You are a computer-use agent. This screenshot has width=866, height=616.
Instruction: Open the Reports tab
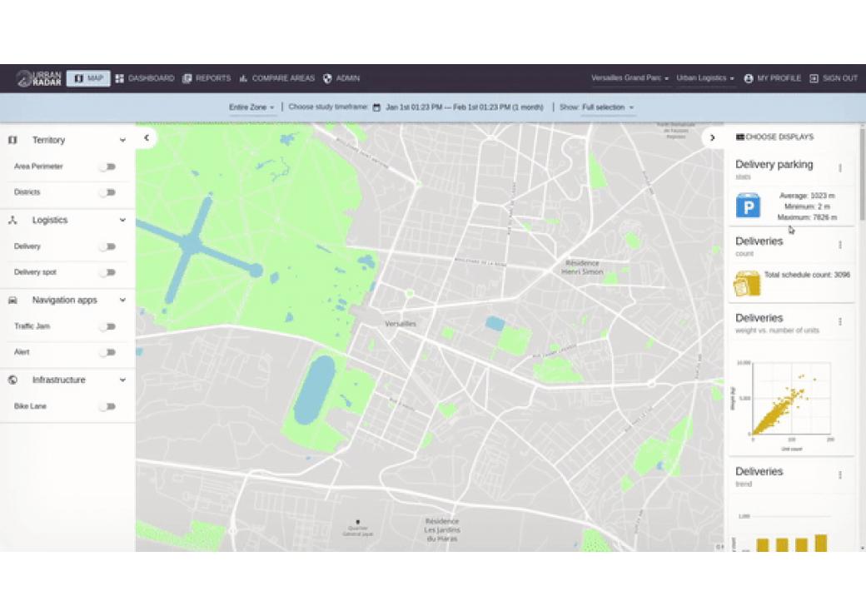[207, 78]
